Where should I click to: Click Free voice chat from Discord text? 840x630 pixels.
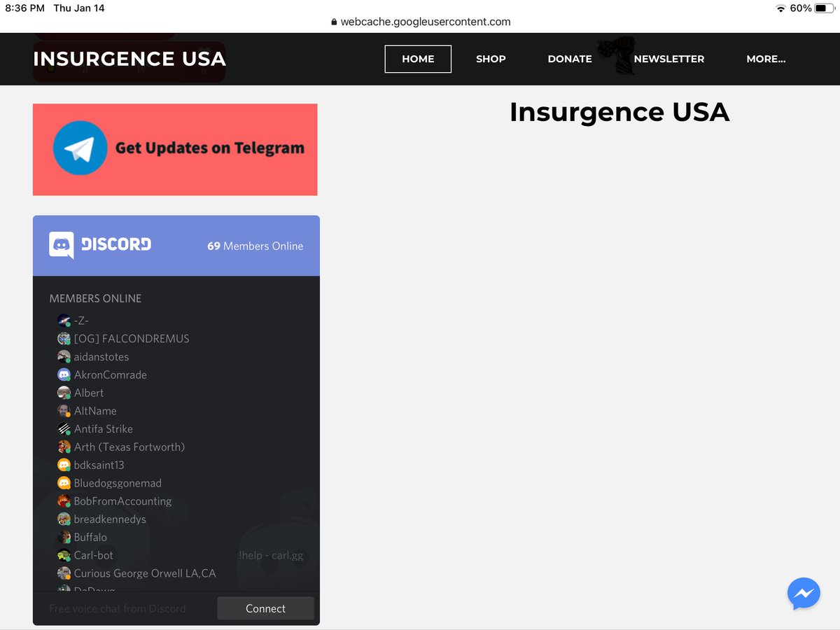click(x=118, y=609)
